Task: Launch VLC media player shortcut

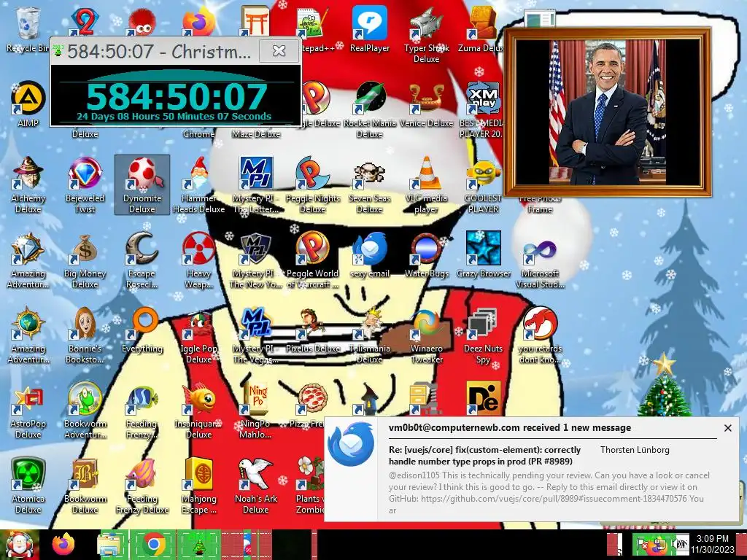Action: [426, 186]
